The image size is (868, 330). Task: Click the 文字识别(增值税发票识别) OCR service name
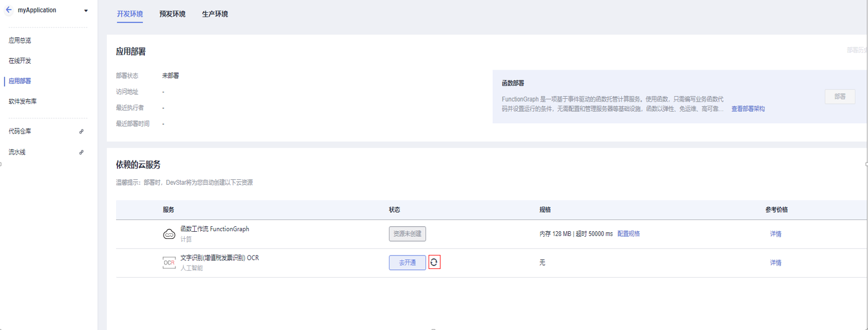click(220, 258)
